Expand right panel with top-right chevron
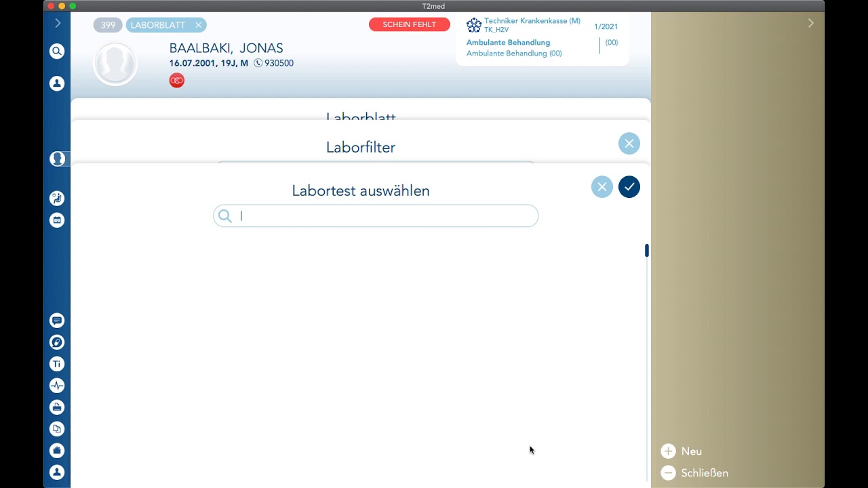Screen dimensions: 868x488 810,23
